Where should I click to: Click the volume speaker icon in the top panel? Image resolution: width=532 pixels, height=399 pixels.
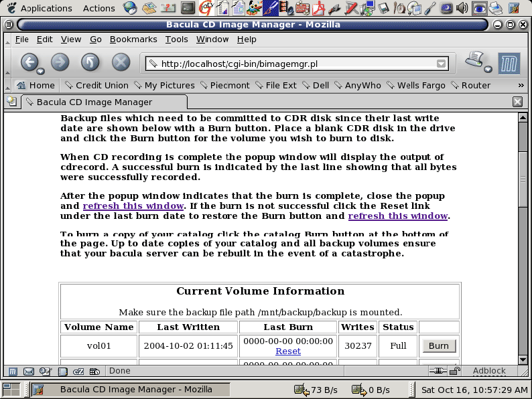[x=462, y=8]
